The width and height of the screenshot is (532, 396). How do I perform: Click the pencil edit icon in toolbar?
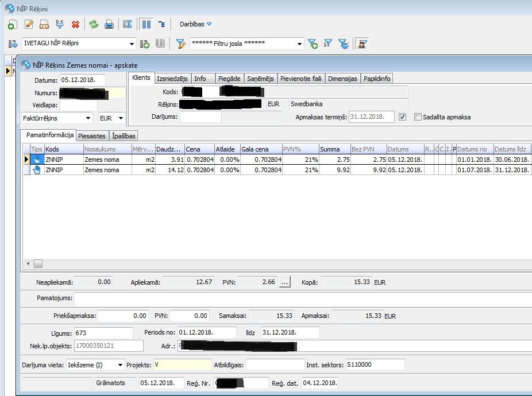[x=29, y=24]
